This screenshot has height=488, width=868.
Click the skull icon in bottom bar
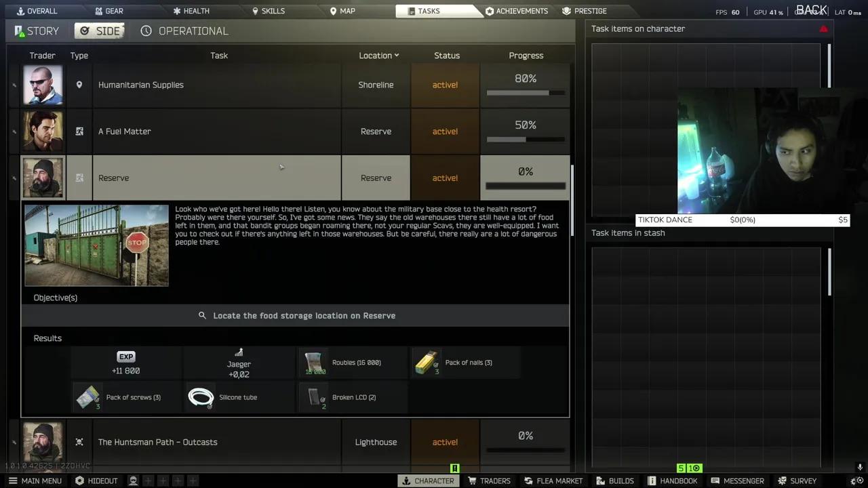pos(133,481)
